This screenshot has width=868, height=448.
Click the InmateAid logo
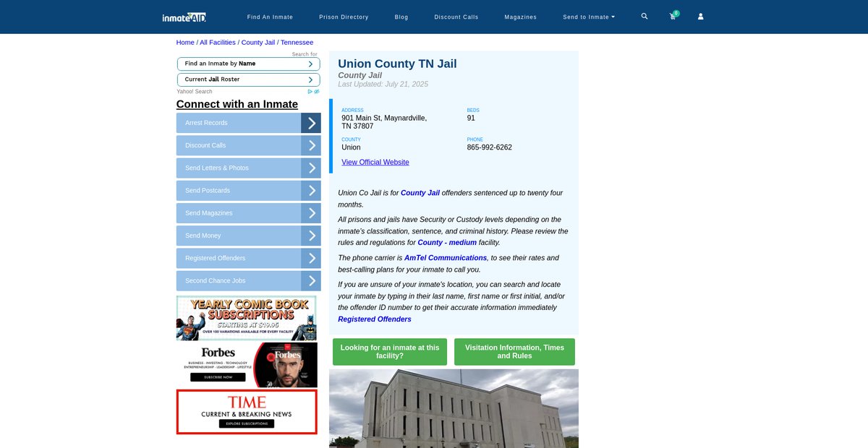[184, 17]
